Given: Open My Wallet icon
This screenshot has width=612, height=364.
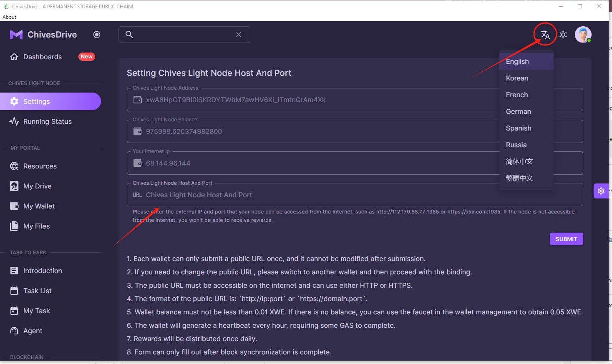Looking at the screenshot, I should click(x=14, y=206).
